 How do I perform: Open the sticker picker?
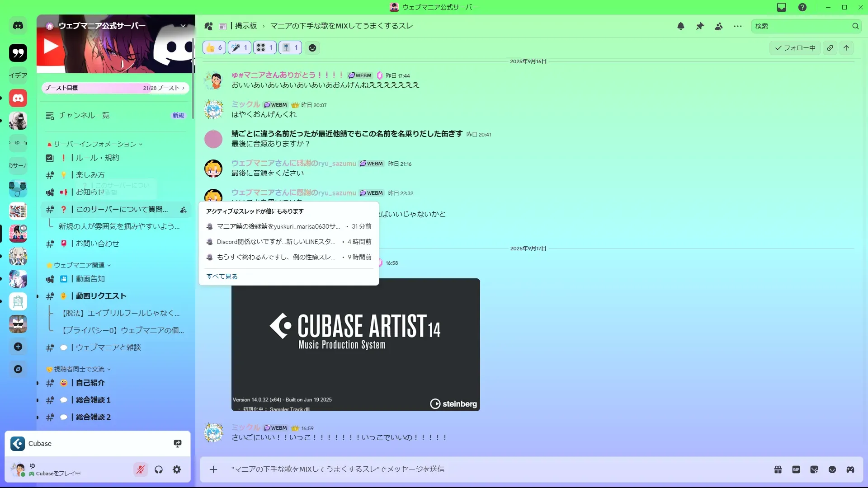click(x=814, y=469)
